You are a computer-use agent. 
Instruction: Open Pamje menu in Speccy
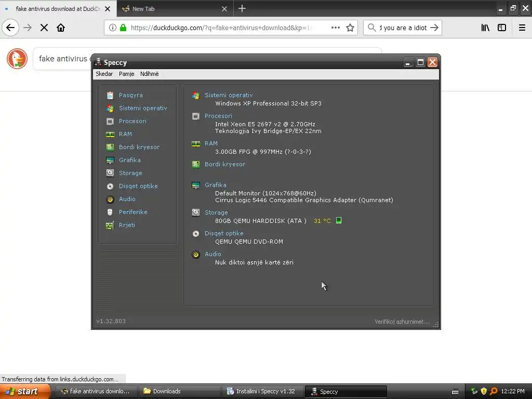[127, 74]
